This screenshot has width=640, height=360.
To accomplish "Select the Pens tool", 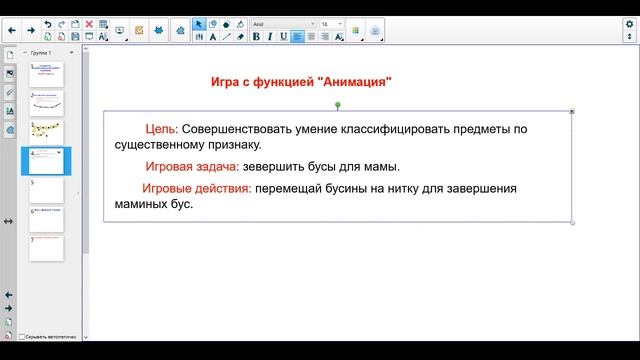I will point(199,37).
